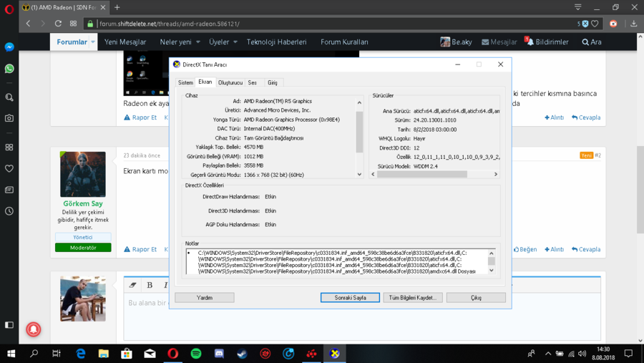This screenshot has height=363, width=644.
Task: Click the Opera menu logo
Action: point(9,9)
